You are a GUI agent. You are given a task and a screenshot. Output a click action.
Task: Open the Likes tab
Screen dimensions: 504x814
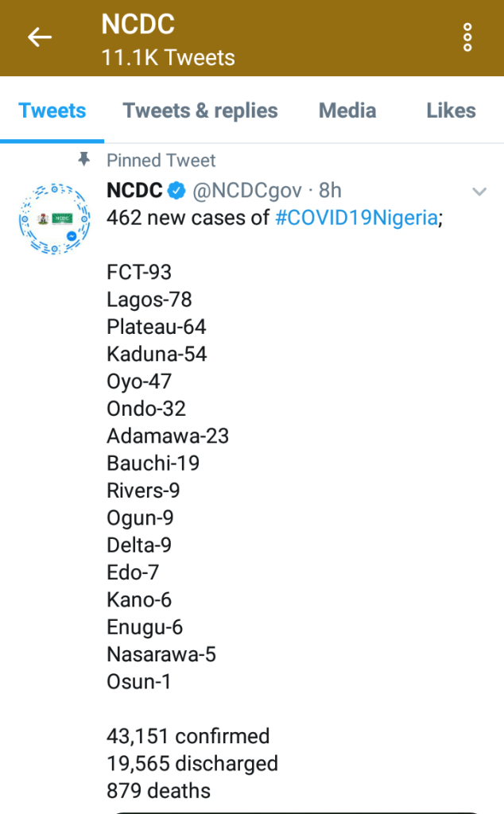[x=451, y=110]
